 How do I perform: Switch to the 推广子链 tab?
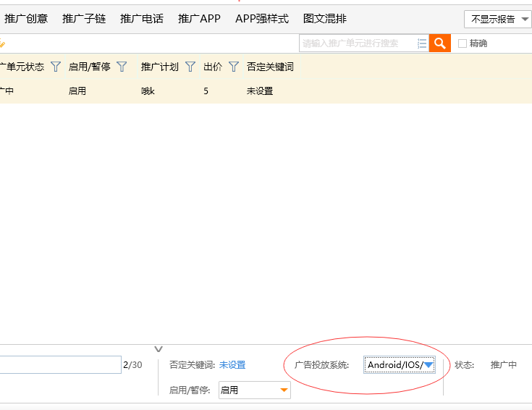[84, 19]
